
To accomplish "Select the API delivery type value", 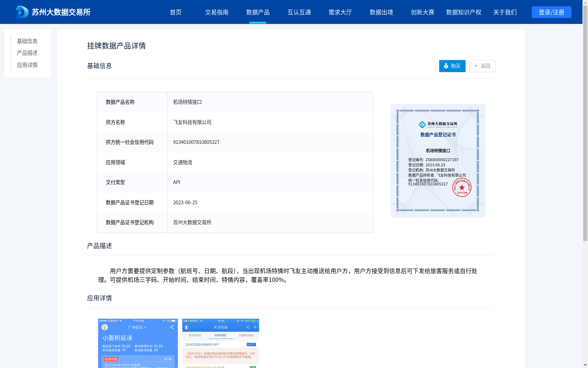I will click(177, 182).
